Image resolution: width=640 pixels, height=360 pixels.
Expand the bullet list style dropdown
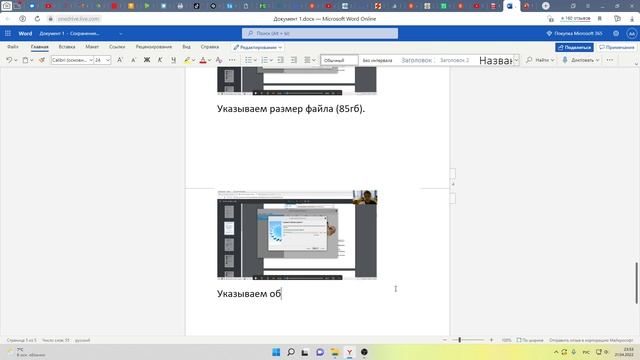click(x=255, y=60)
